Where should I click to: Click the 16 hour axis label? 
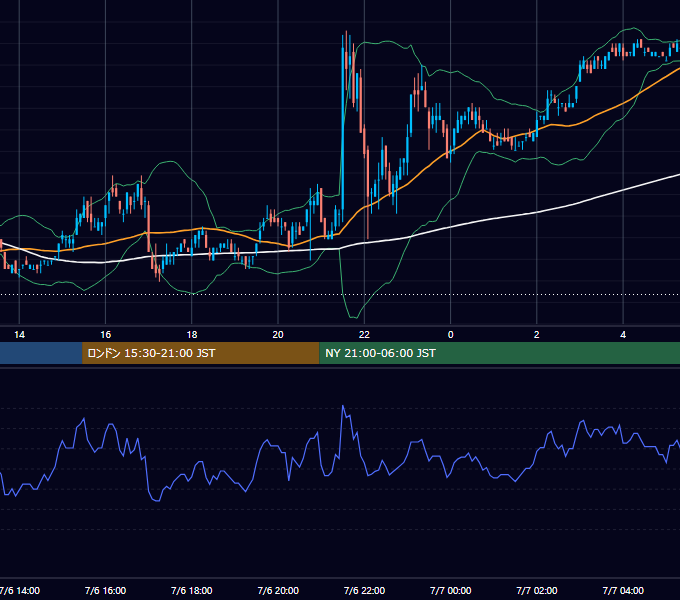click(105, 335)
